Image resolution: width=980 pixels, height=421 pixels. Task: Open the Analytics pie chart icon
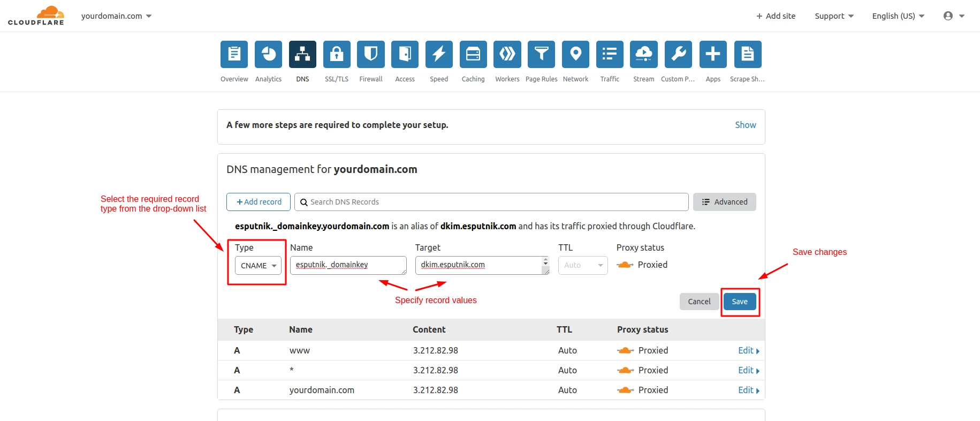coord(268,54)
